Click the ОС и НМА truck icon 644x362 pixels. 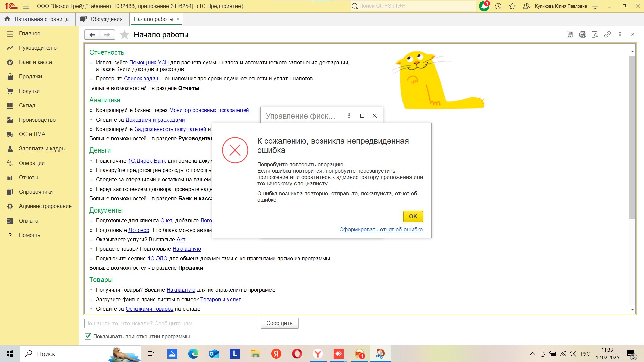click(10, 134)
